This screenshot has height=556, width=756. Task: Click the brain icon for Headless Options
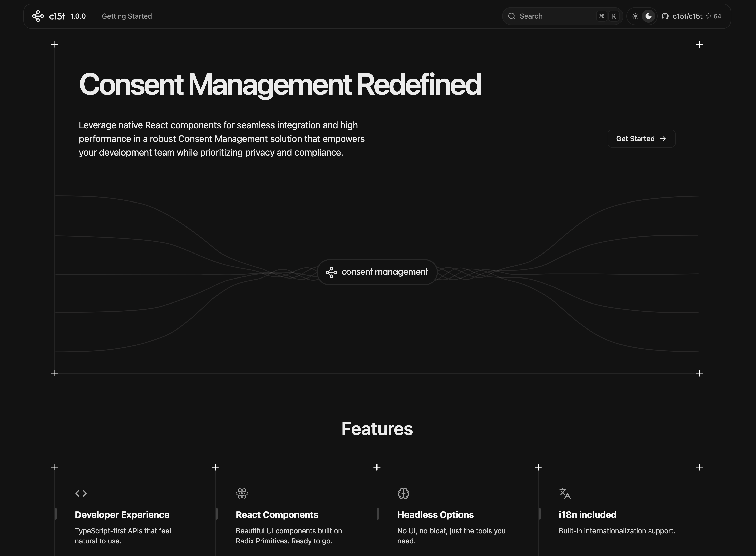point(403,493)
